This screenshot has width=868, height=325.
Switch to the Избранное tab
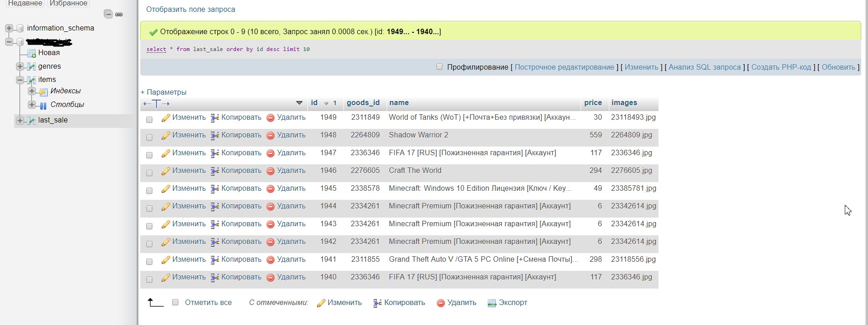click(68, 3)
